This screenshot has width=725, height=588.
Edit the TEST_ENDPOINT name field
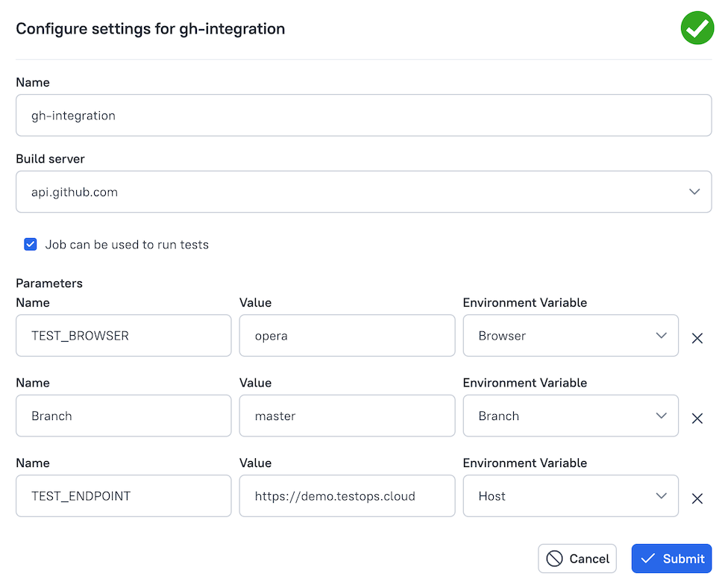point(123,495)
